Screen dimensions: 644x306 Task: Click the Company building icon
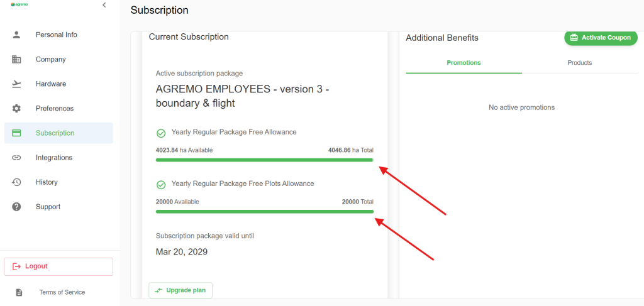click(17, 59)
